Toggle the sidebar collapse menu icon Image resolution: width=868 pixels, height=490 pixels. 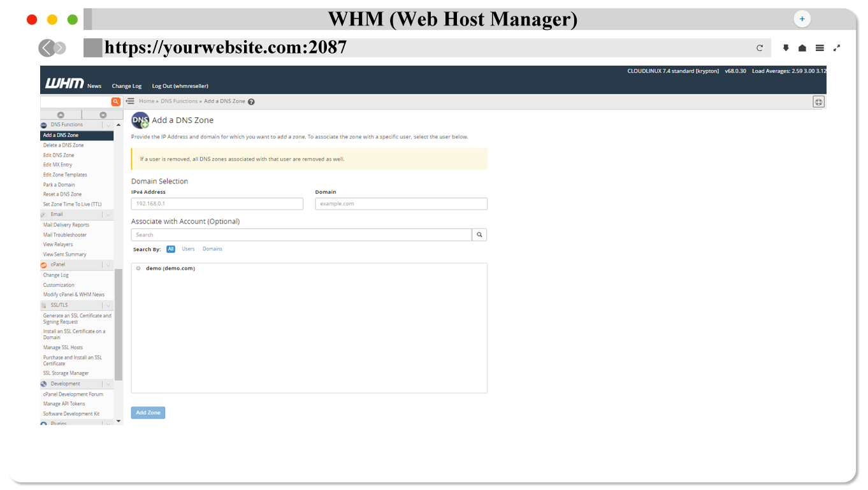130,101
